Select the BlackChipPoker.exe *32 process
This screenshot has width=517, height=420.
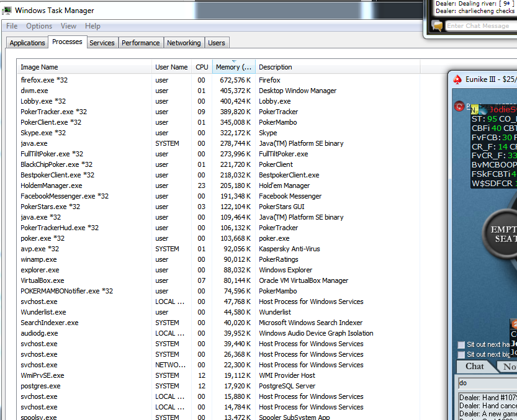pyautogui.click(x=218, y=164)
